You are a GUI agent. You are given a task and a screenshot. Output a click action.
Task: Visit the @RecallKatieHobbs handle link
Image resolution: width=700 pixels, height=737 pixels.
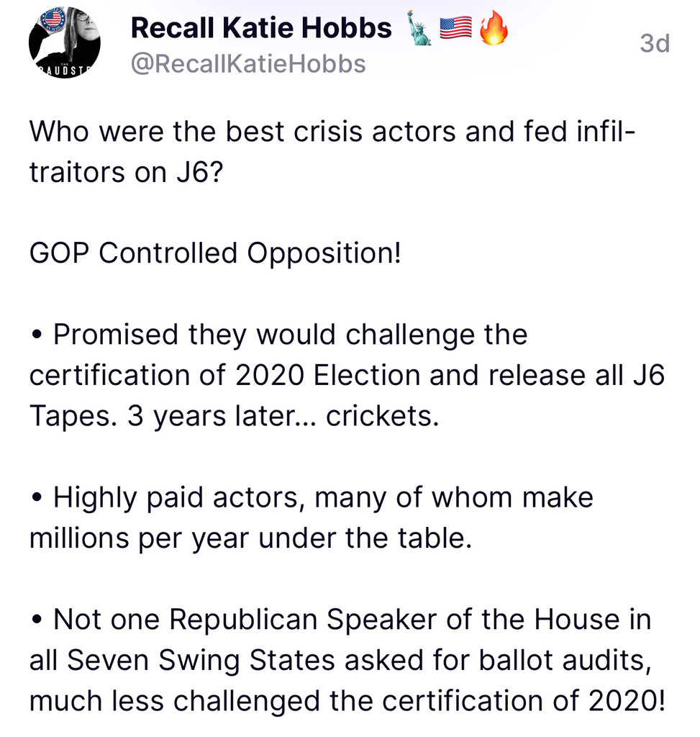(247, 64)
